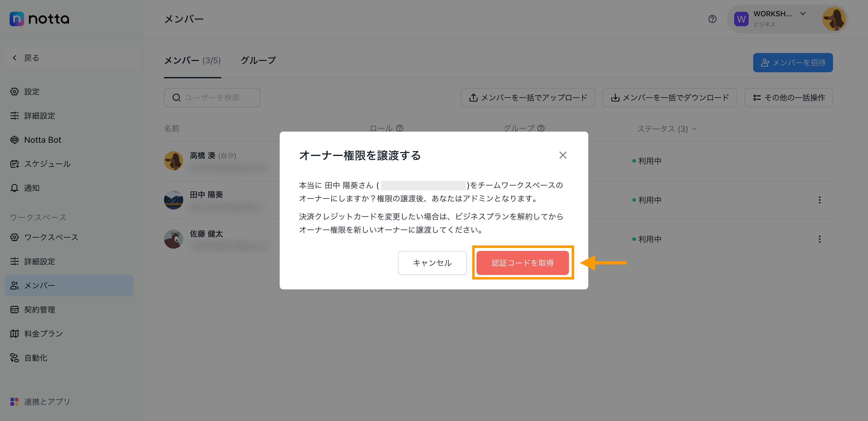Image resolution: width=868 pixels, height=421 pixels.
Task: Open Notta Bot icon
Action: point(14,140)
